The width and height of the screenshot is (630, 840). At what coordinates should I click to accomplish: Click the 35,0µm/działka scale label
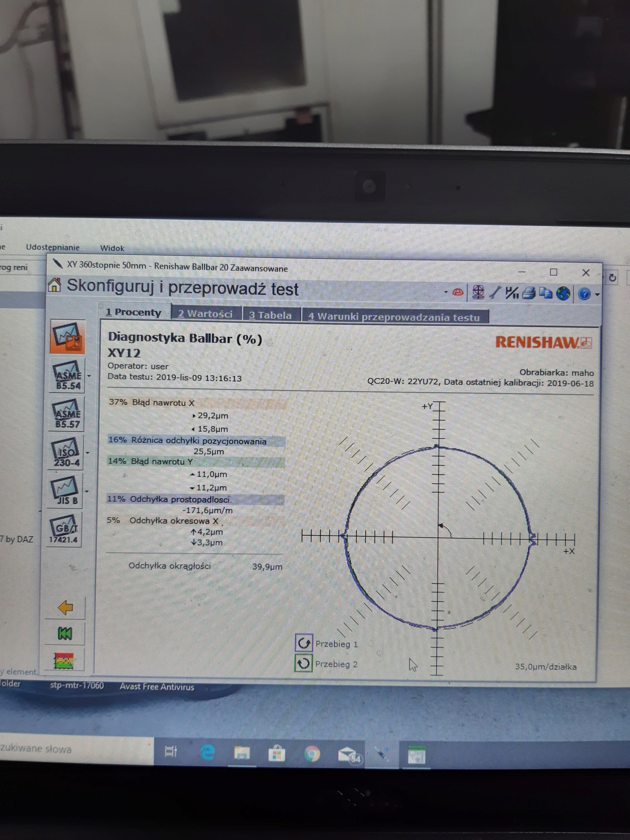click(545, 666)
